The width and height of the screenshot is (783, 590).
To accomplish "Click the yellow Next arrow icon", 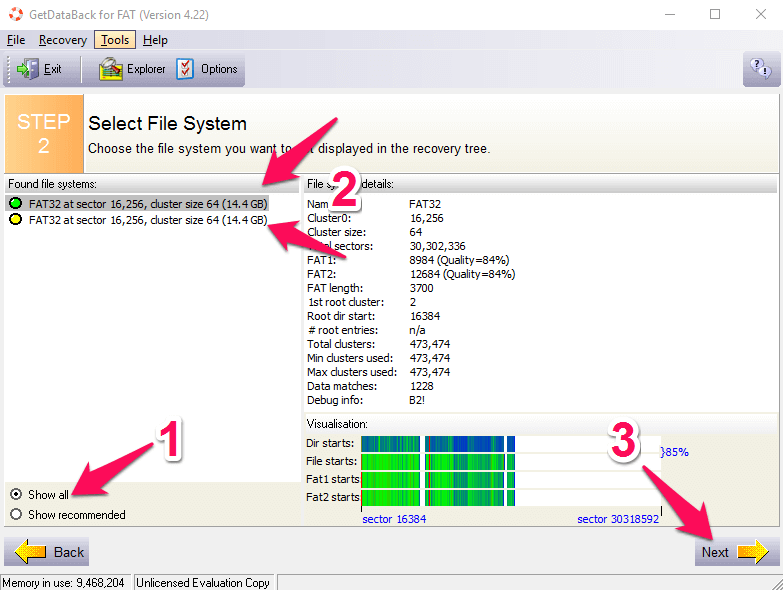I will click(x=753, y=552).
